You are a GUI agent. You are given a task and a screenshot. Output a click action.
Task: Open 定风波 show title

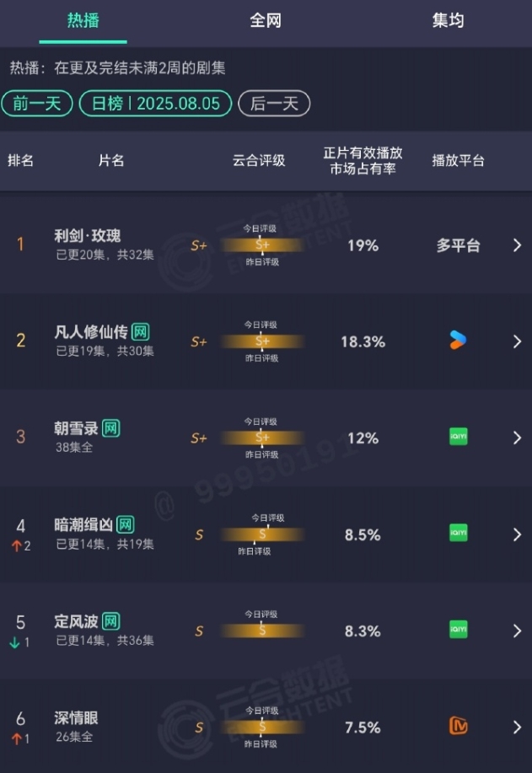[x=75, y=622]
